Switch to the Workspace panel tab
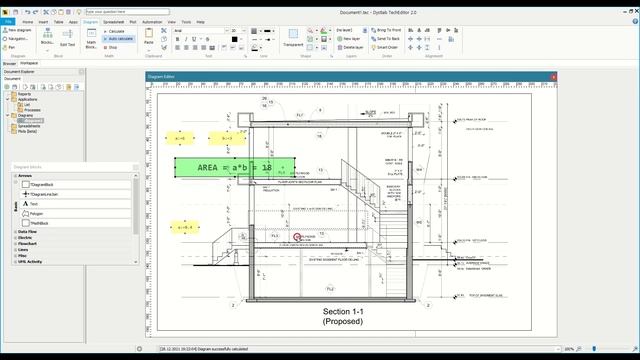Viewport: 640px width, 360px height. click(x=29, y=63)
